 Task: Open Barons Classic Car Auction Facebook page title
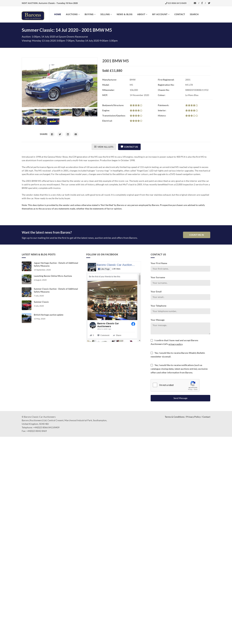[116, 265]
